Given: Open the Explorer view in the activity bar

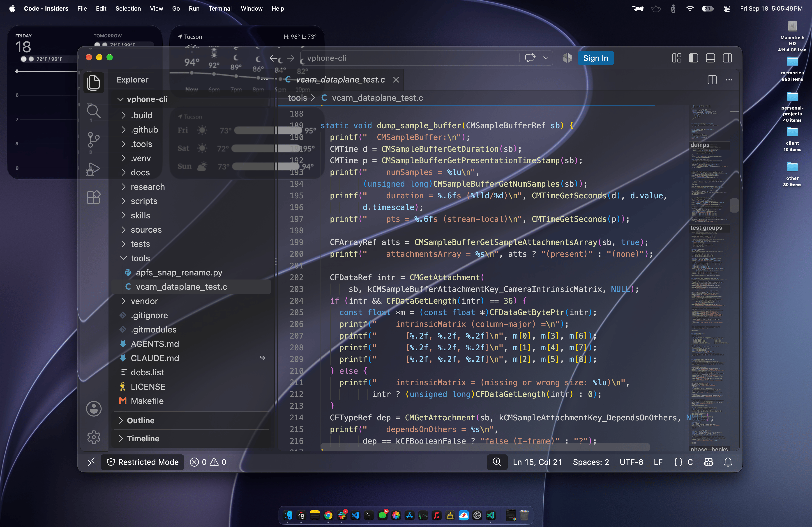Looking at the screenshot, I should coord(93,83).
